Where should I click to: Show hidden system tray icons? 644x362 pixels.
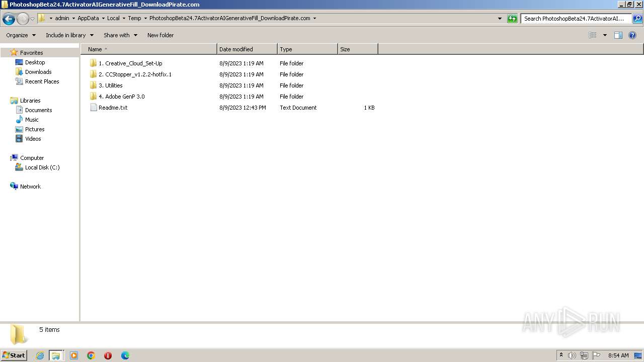pyautogui.click(x=561, y=355)
